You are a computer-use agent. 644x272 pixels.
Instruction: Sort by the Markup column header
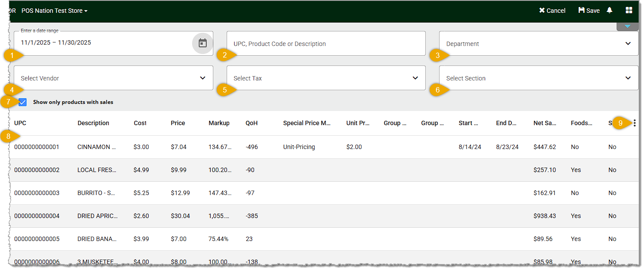click(x=219, y=123)
